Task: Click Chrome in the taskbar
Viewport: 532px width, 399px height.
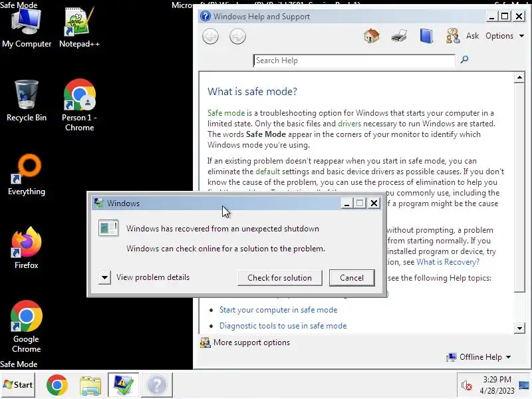Action: point(57,385)
